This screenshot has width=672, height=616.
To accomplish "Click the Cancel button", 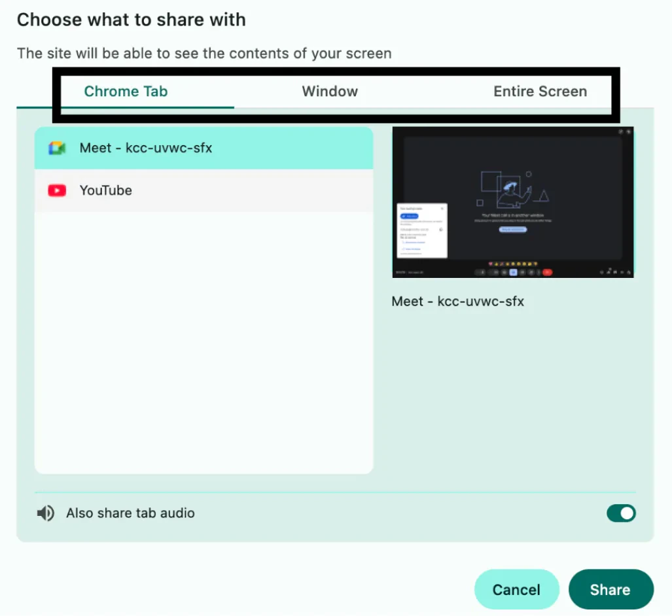I will 516,589.
